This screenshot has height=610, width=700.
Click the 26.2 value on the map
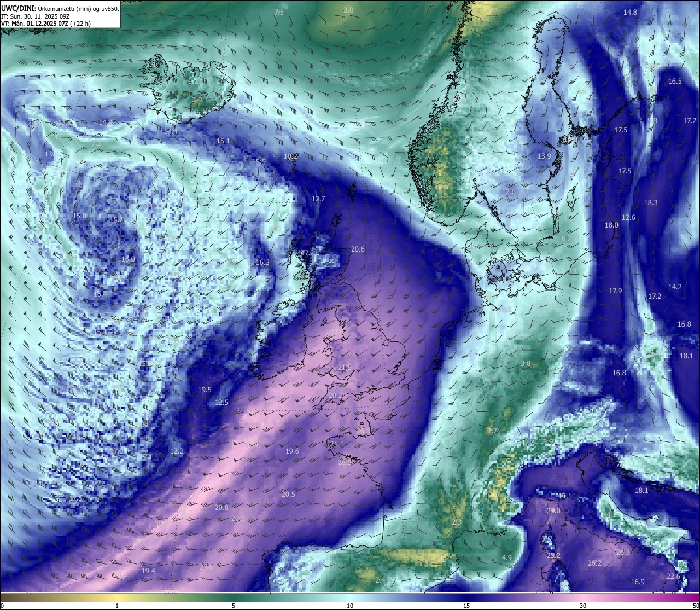[x=594, y=563]
